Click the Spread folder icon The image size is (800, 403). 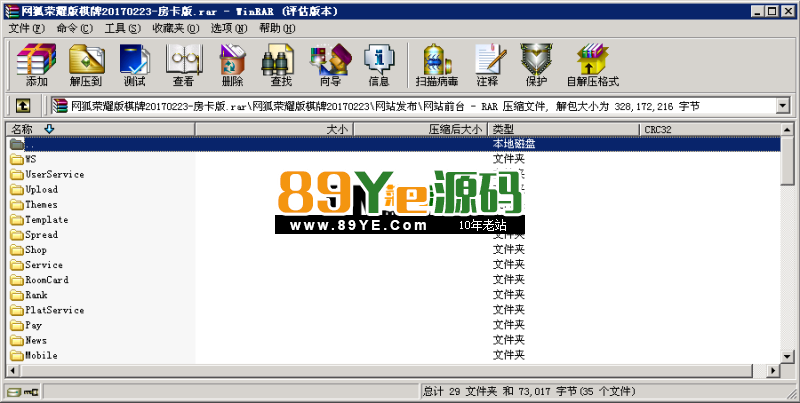pyautogui.click(x=17, y=235)
